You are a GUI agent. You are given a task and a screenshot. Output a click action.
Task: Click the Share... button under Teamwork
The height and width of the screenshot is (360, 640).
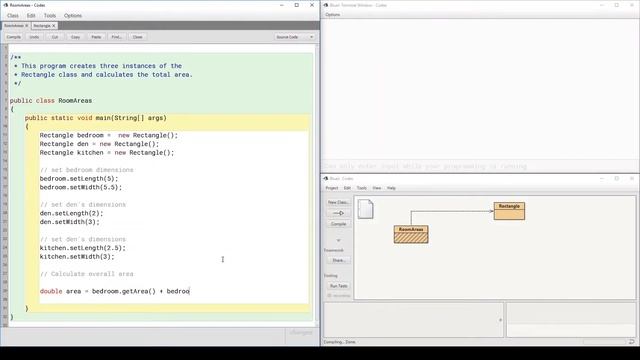pos(338,260)
